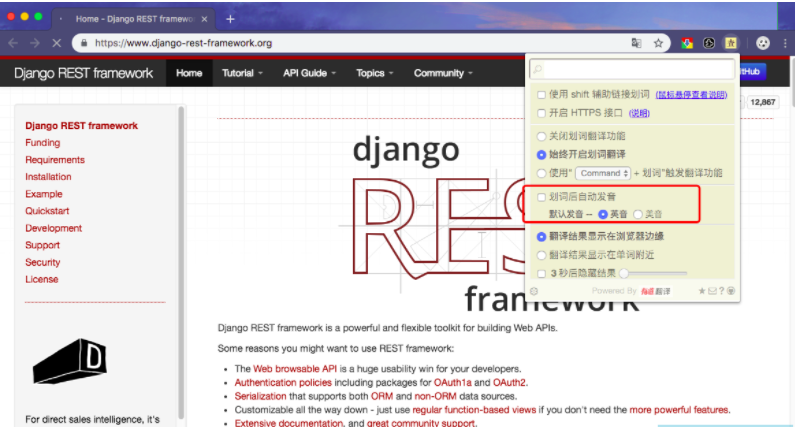Select '始终开启划词翻译' radio button
This screenshot has height=427, width=795.
pyautogui.click(x=541, y=154)
